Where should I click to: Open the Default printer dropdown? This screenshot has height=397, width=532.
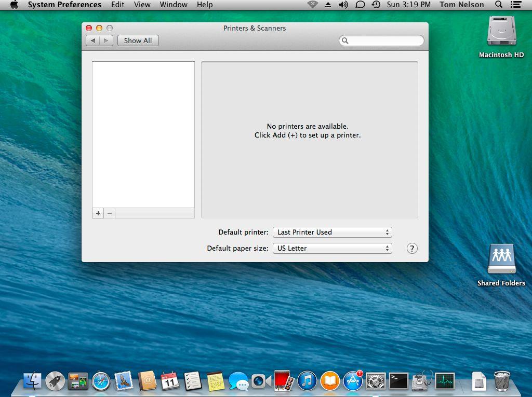pyautogui.click(x=332, y=232)
